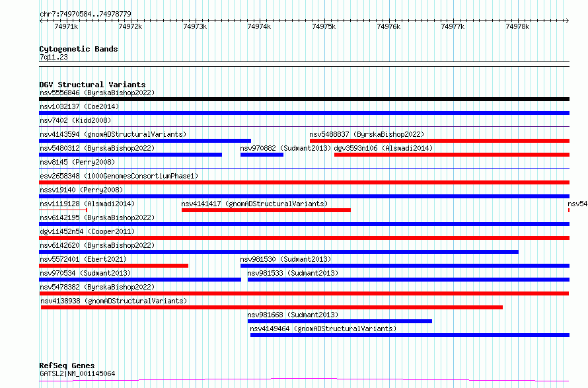Select the short blue nsv970882 bar
588x388 pixels.
pyautogui.click(x=262, y=155)
